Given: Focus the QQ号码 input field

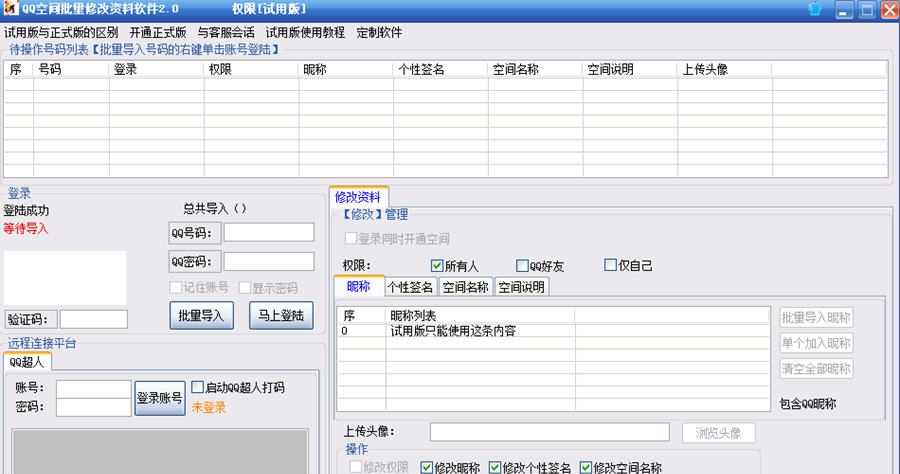Looking at the screenshot, I should [269, 232].
